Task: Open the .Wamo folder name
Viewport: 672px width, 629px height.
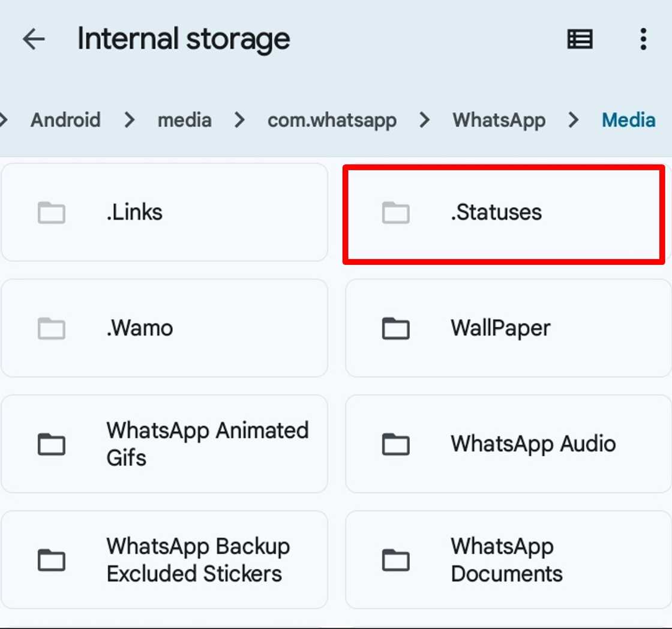Action: [x=140, y=328]
